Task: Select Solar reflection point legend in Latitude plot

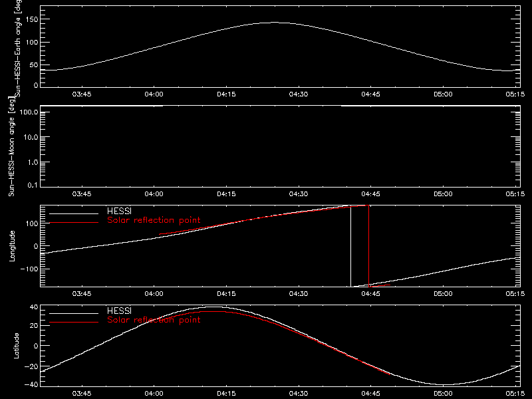Action: pyautogui.click(x=154, y=320)
